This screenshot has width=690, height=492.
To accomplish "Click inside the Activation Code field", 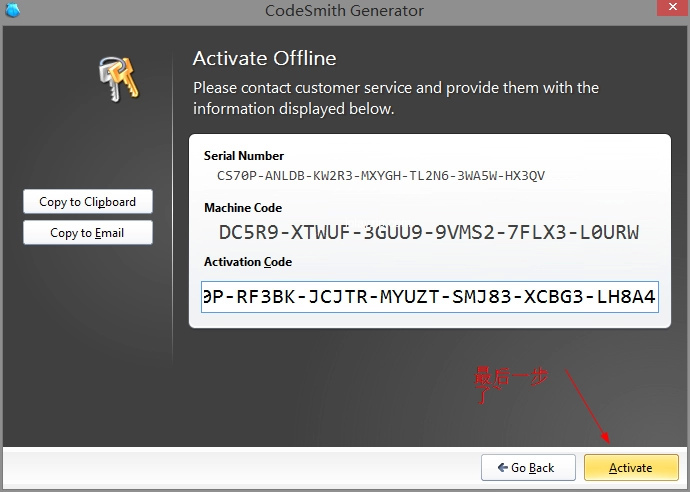I will click(x=429, y=297).
